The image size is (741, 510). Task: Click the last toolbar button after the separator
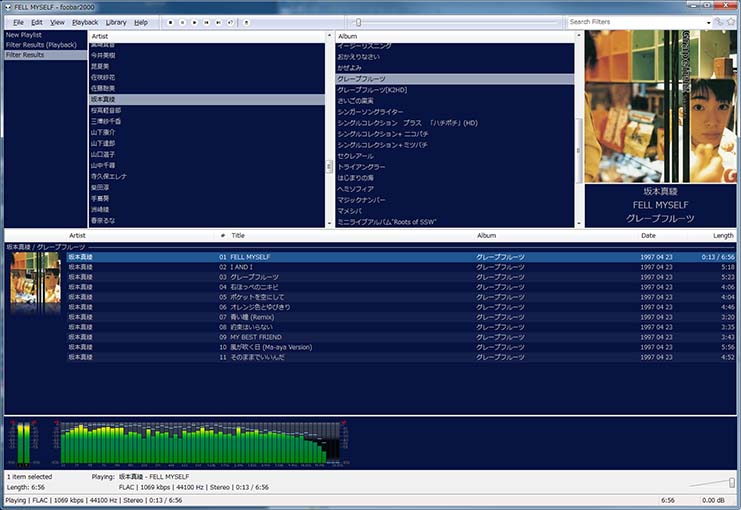tap(246, 22)
